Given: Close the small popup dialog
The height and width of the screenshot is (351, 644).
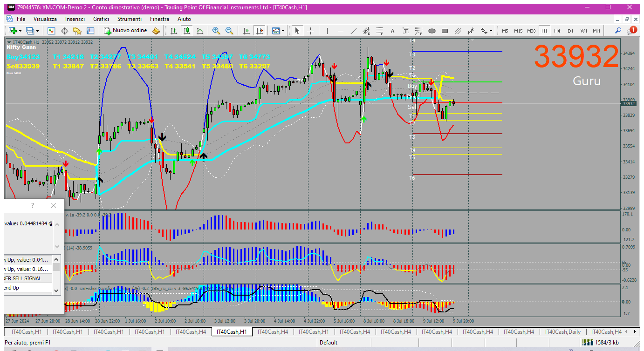Looking at the screenshot, I should [x=54, y=205].
